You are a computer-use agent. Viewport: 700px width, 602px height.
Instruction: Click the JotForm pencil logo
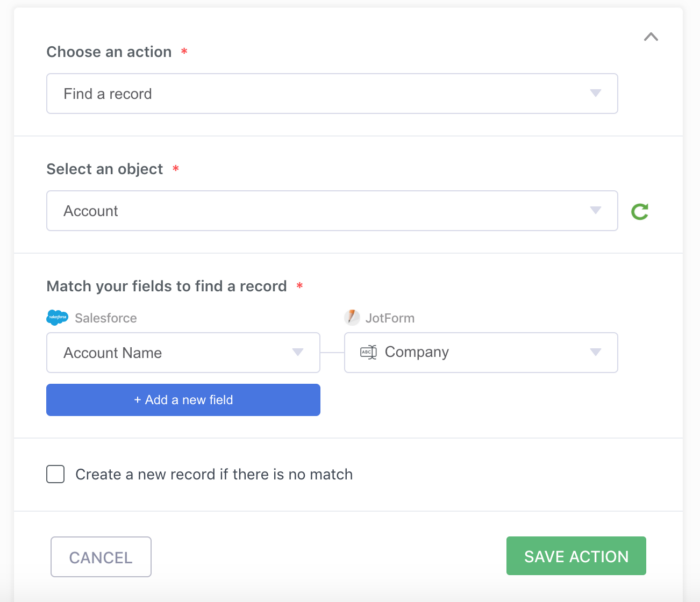pyautogui.click(x=352, y=318)
